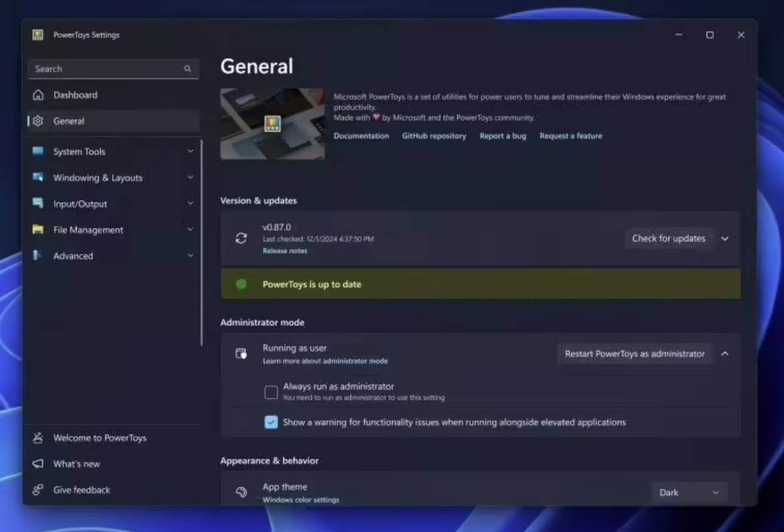Image resolution: width=784 pixels, height=532 pixels.
Task: Open Give feedback
Action: pyautogui.click(x=113, y=490)
